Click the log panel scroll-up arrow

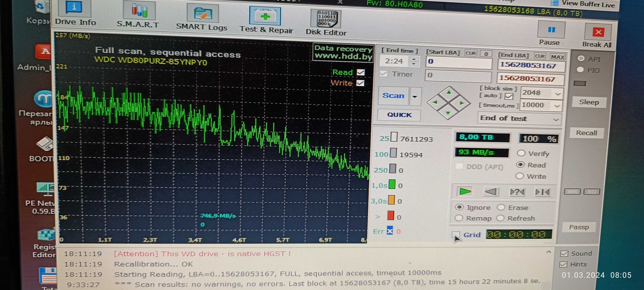549,252
